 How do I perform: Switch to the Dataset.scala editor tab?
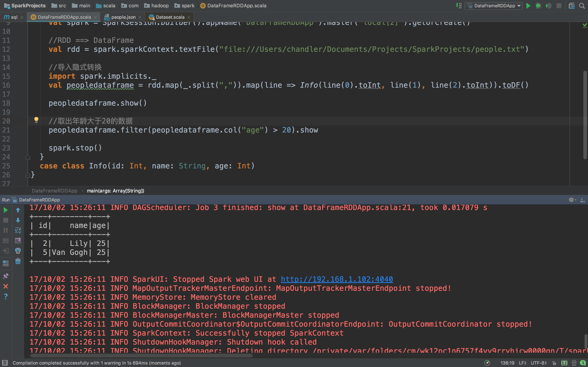(170, 17)
